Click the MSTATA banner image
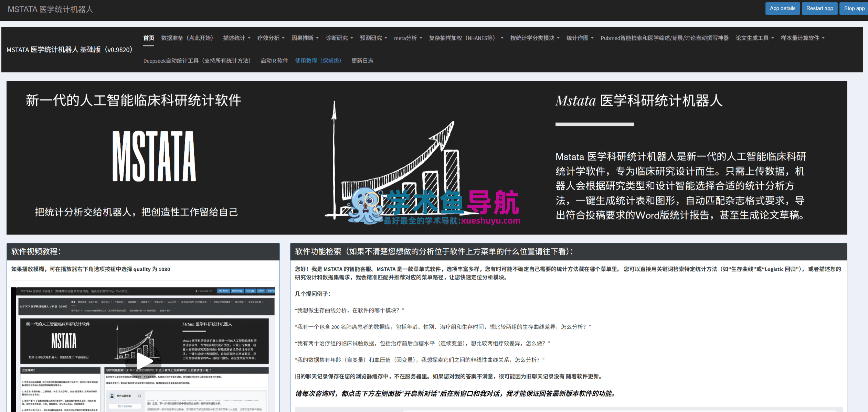This screenshot has height=412, width=868. click(427, 158)
